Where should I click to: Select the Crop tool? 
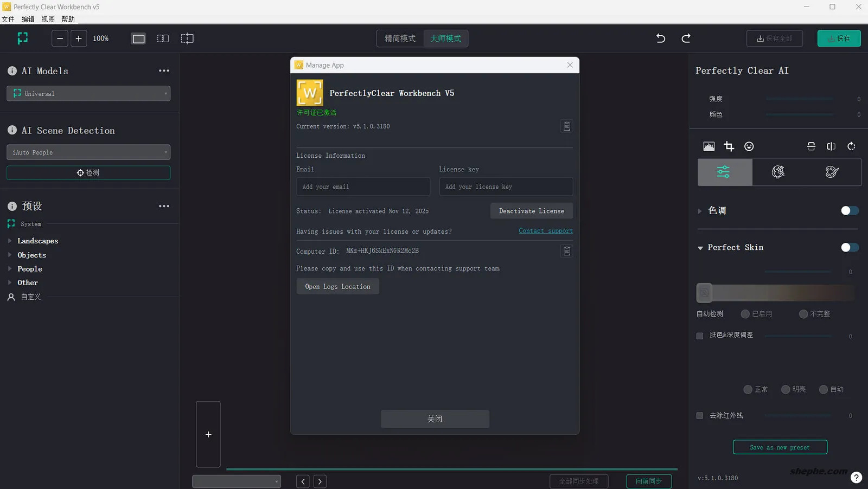coord(729,146)
